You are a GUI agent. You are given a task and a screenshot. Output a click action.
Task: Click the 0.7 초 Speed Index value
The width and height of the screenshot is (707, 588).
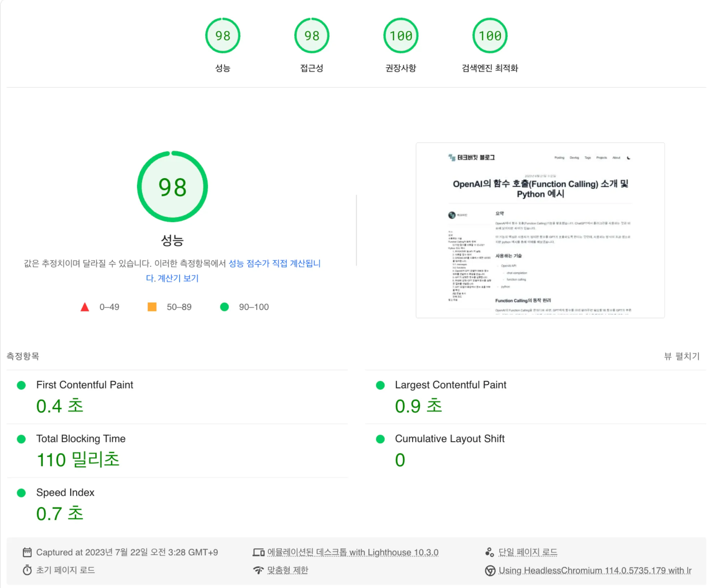click(x=60, y=513)
